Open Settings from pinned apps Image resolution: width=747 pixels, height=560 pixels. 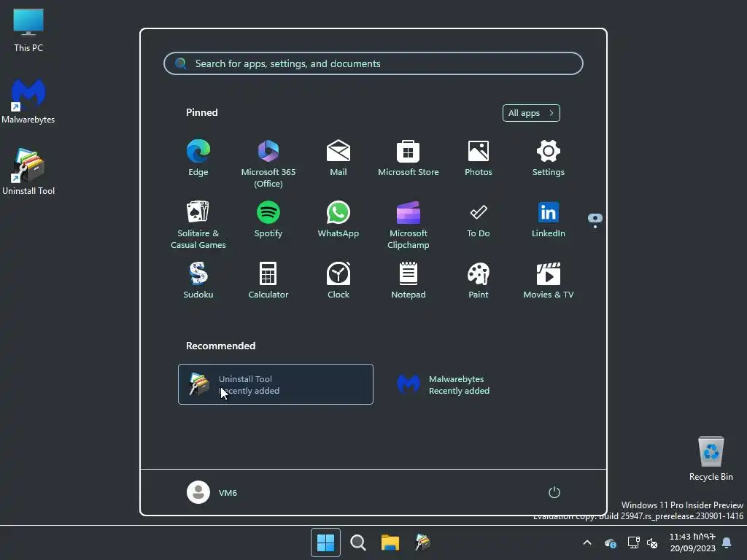click(x=549, y=157)
